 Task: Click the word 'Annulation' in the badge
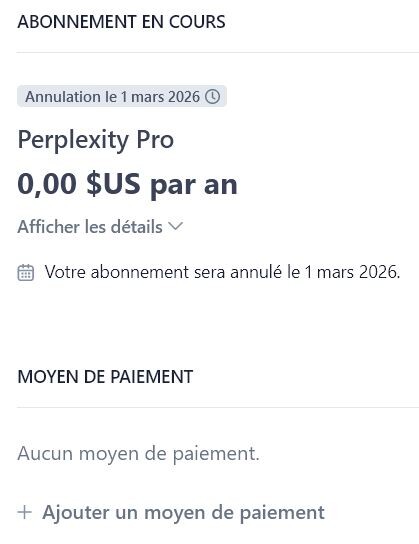coord(63,96)
